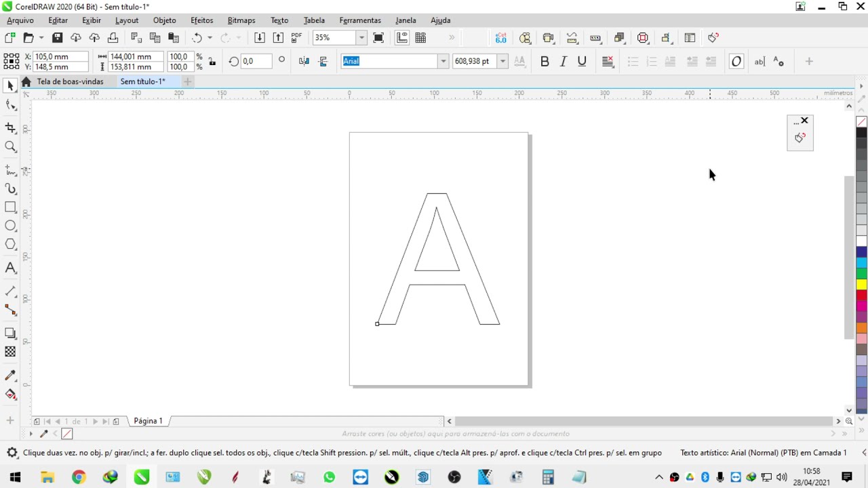The height and width of the screenshot is (488, 868).
Task: Switch to Tela de boas-vindas tab
Action: tap(70, 81)
